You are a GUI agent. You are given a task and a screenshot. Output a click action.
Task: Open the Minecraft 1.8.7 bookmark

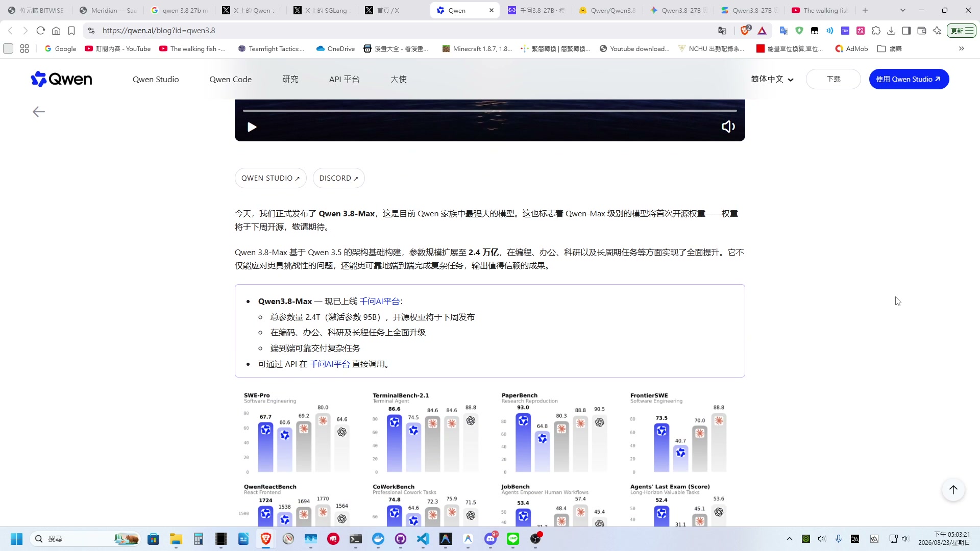click(477, 48)
